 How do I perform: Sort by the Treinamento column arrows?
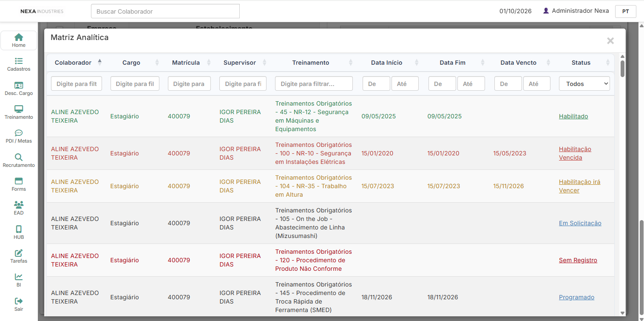click(351, 63)
